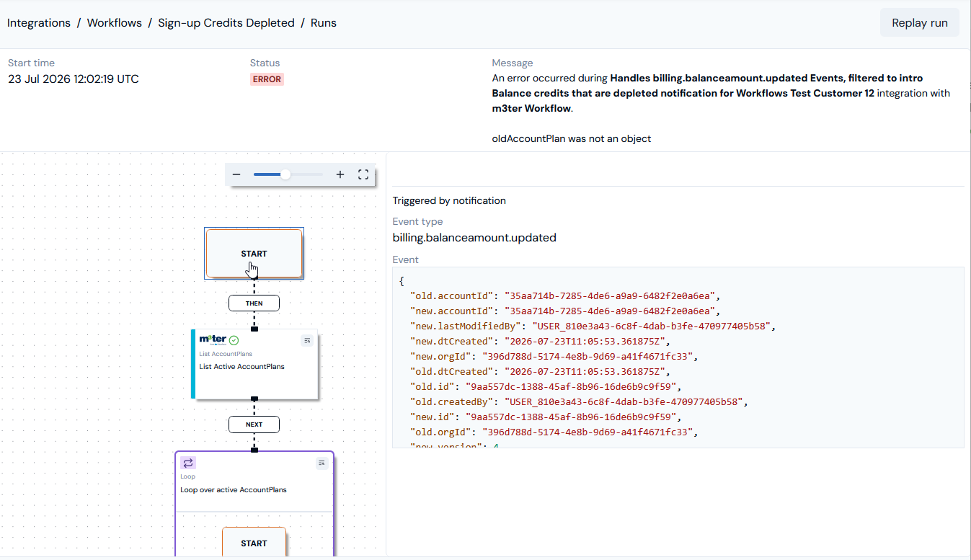
Task: Open settings icon on Loop node
Action: pyautogui.click(x=322, y=463)
